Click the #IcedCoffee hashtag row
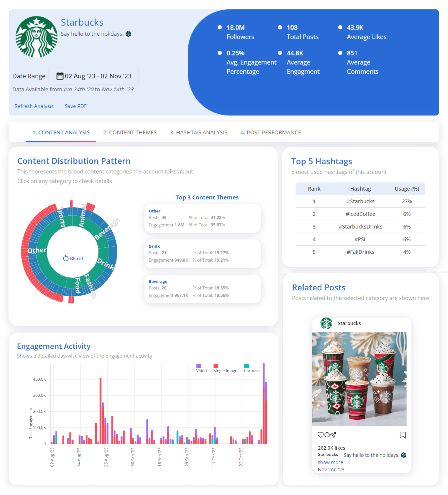Image resolution: width=448 pixels, height=495 pixels. pyautogui.click(x=360, y=214)
